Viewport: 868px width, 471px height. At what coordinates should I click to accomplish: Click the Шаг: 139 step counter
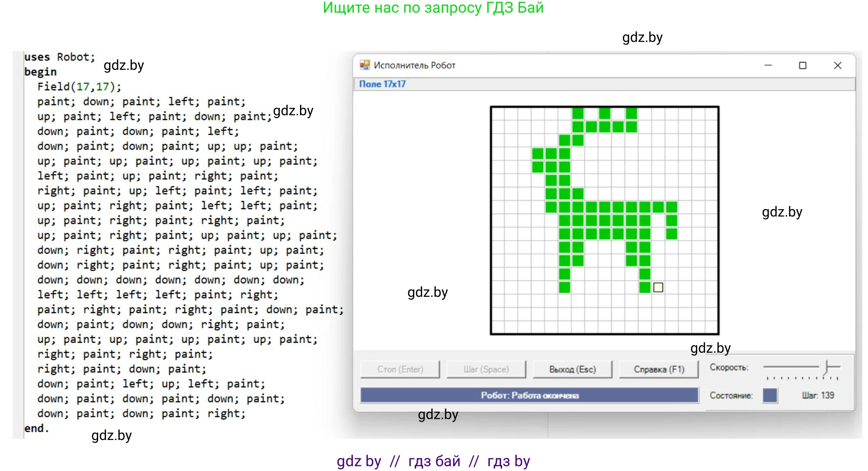pos(817,395)
